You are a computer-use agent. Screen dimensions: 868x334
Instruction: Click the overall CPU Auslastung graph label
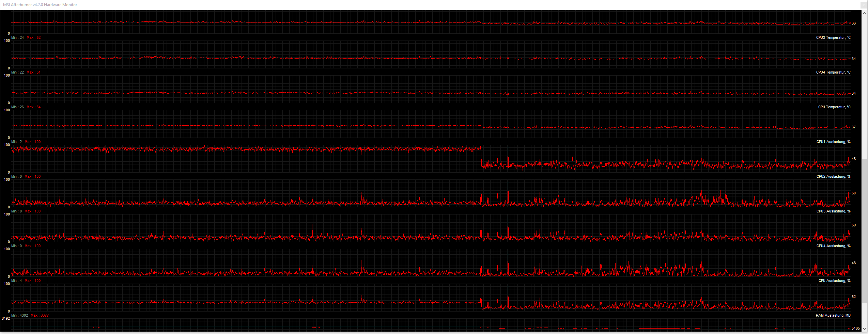tap(834, 281)
